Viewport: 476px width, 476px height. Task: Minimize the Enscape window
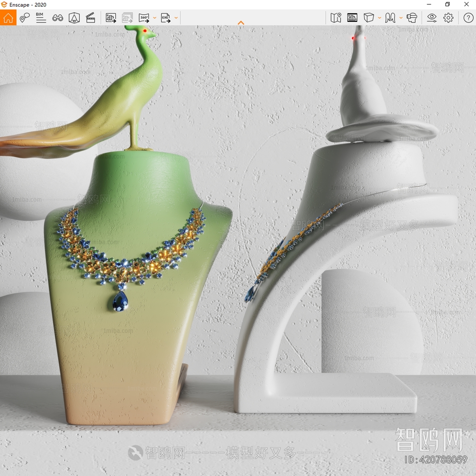pyautogui.click(x=429, y=4)
